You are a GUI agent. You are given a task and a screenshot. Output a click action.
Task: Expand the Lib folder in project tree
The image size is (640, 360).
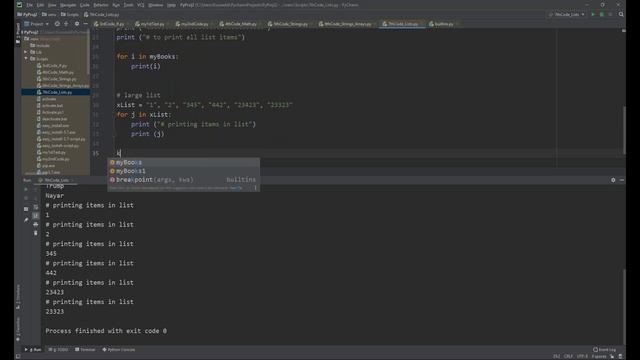click(26, 52)
